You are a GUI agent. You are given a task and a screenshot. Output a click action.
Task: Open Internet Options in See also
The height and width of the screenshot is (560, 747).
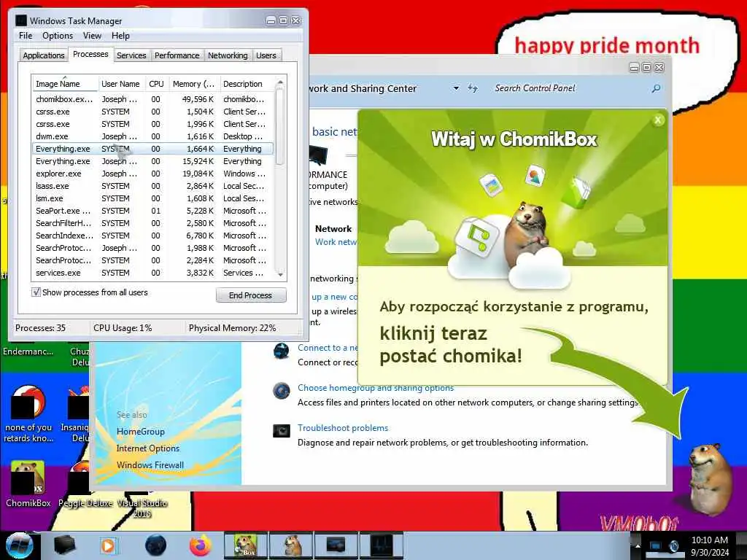tap(147, 448)
